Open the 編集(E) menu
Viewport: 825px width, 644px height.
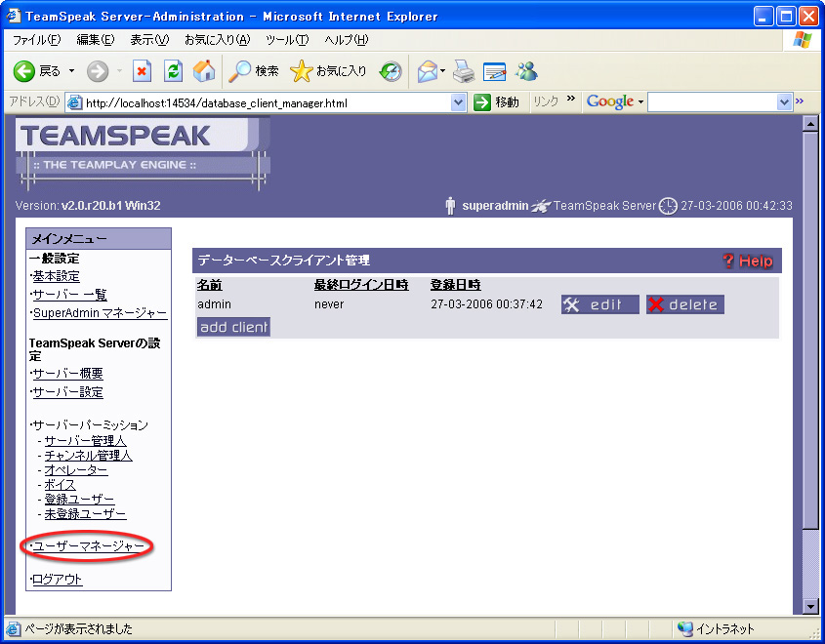point(96,40)
